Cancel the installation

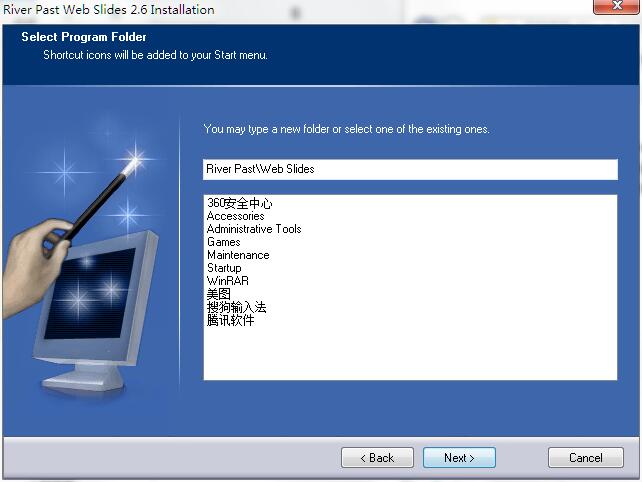(585, 457)
